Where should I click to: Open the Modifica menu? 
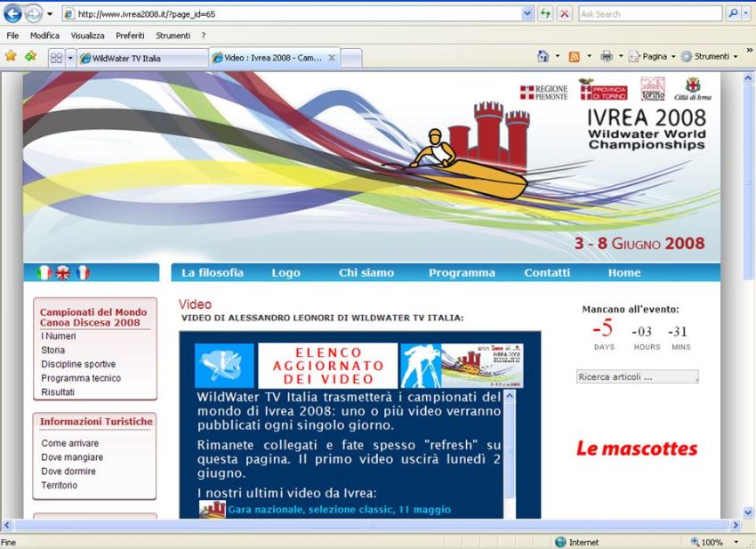[44, 36]
